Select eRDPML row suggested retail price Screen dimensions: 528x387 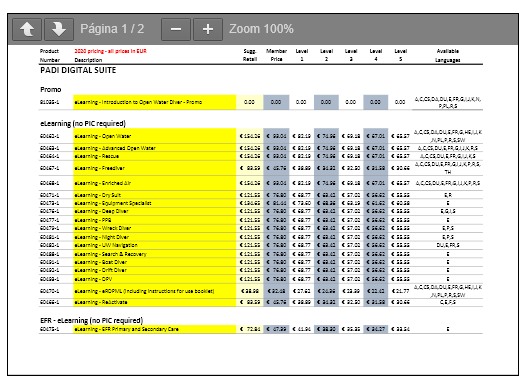click(x=250, y=291)
